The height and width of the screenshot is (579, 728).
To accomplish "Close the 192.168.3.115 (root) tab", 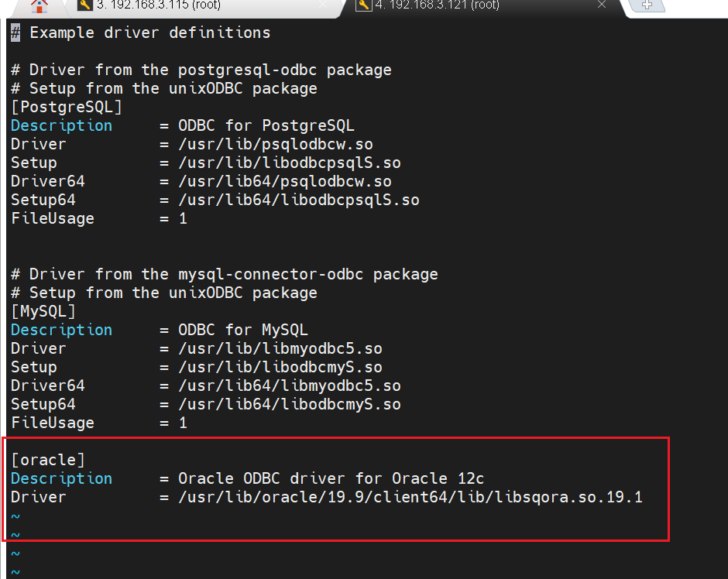I will tap(323, 5).
